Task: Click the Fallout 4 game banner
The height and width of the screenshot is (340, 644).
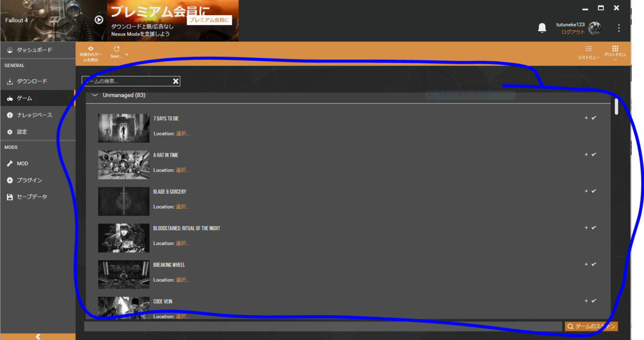Action: point(54,20)
